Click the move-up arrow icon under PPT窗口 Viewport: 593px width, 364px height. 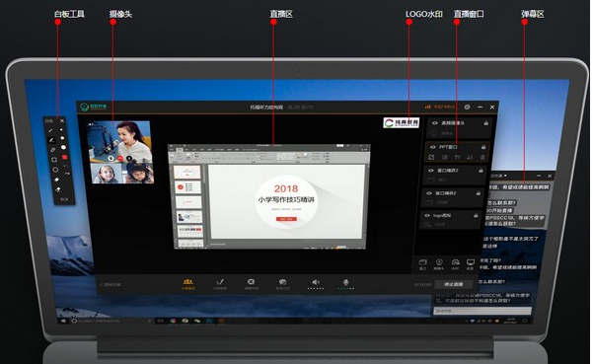pos(457,157)
